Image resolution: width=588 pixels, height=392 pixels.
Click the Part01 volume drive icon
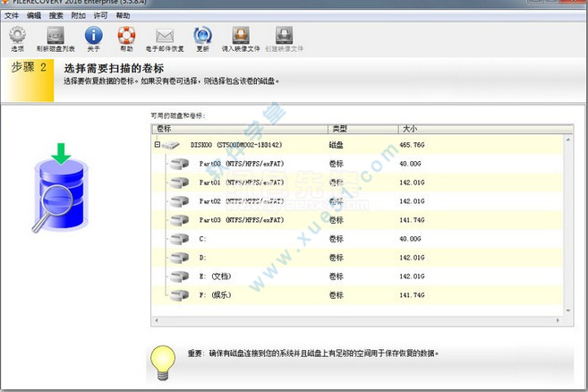(179, 183)
